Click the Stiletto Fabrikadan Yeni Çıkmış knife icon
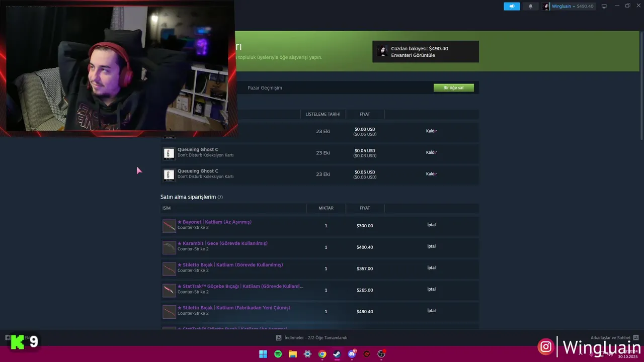Screen dimensions: 644x362 pyautogui.click(x=169, y=312)
